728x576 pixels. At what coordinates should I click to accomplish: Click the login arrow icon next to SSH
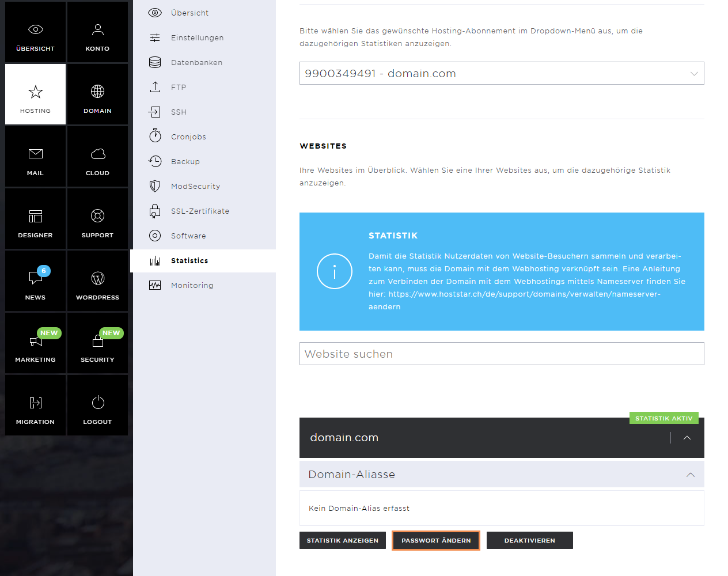pos(155,112)
